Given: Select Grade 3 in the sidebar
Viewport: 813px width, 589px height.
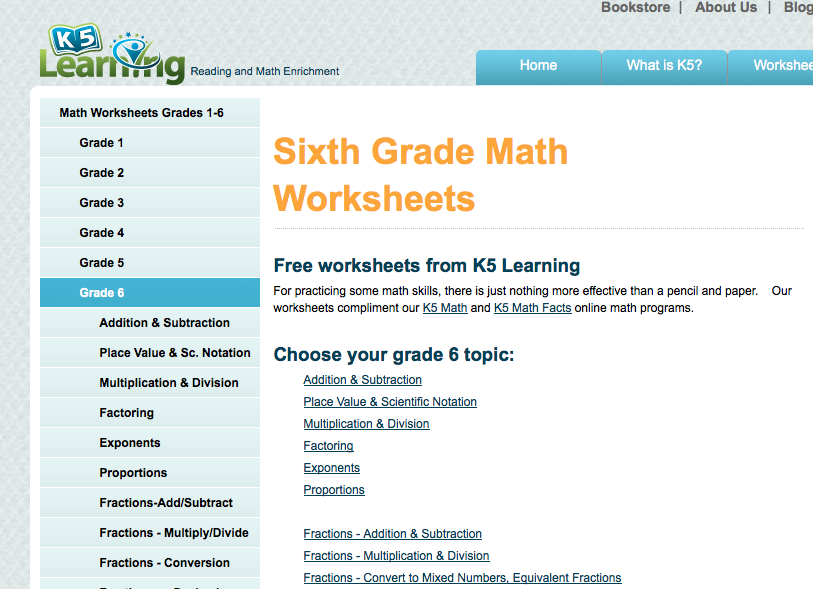Looking at the screenshot, I should pos(150,203).
